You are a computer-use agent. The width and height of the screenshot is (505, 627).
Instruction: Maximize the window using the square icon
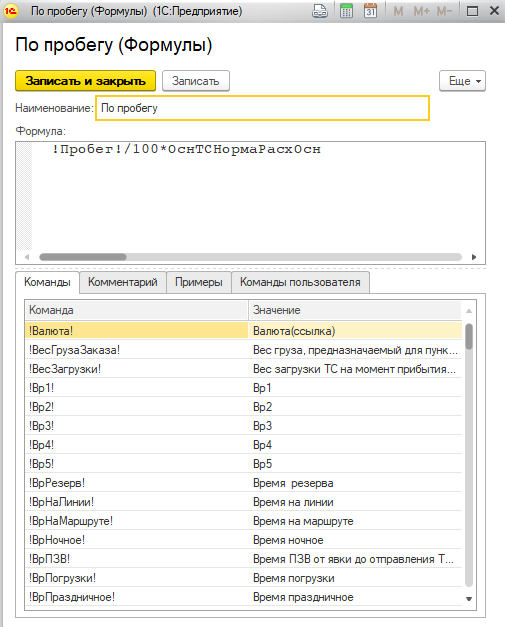(x=472, y=11)
